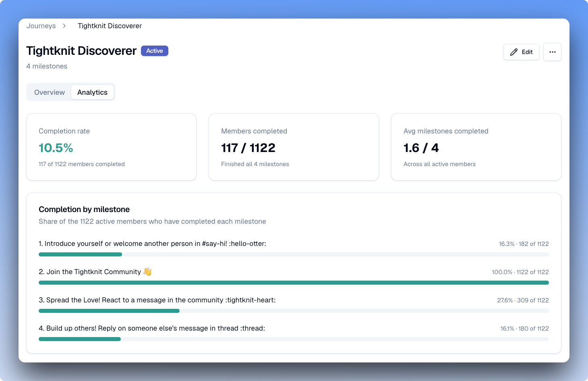Image resolution: width=588 pixels, height=381 pixels.
Task: Click the Members completed card label
Action: 254,131
